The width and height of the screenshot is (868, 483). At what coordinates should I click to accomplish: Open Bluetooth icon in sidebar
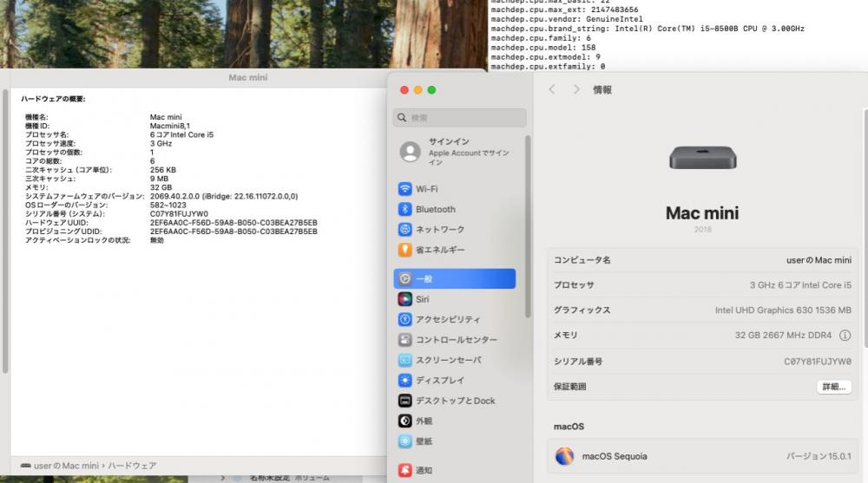pos(404,209)
